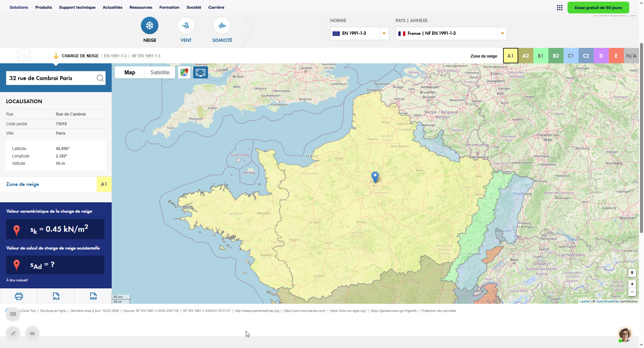
Task: Export results as PDF file
Action: tap(93, 296)
